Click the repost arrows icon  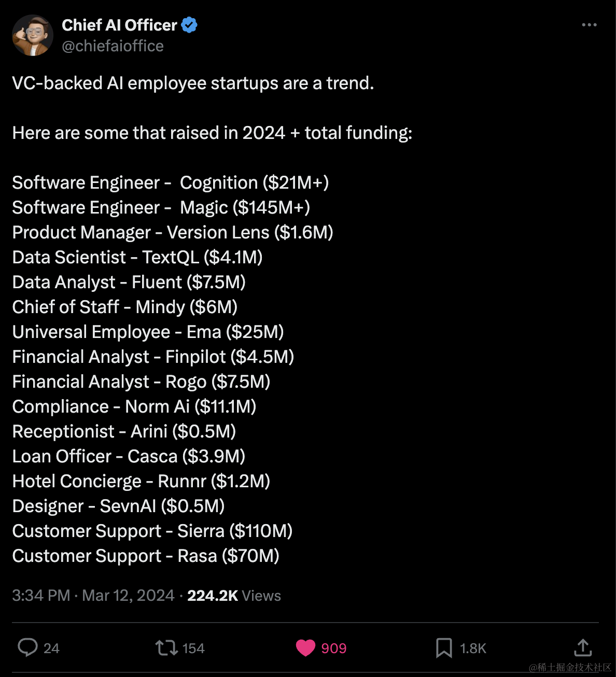(x=166, y=647)
